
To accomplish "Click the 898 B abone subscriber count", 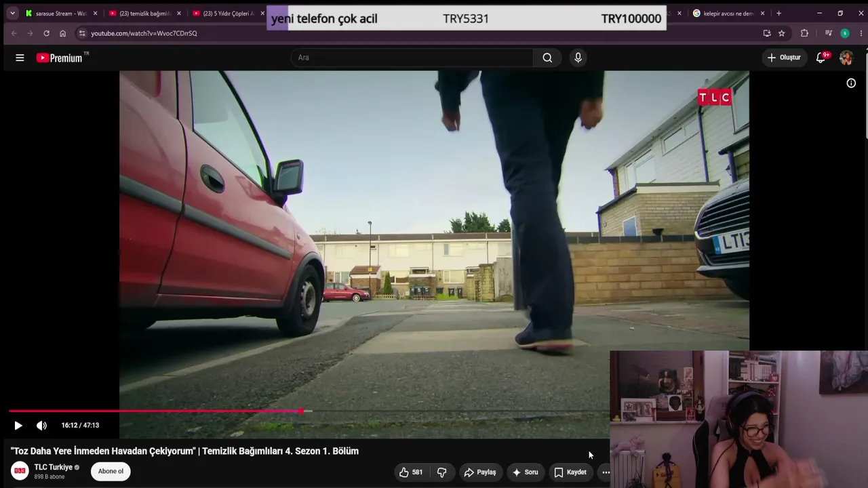I will pyautogui.click(x=50, y=477).
